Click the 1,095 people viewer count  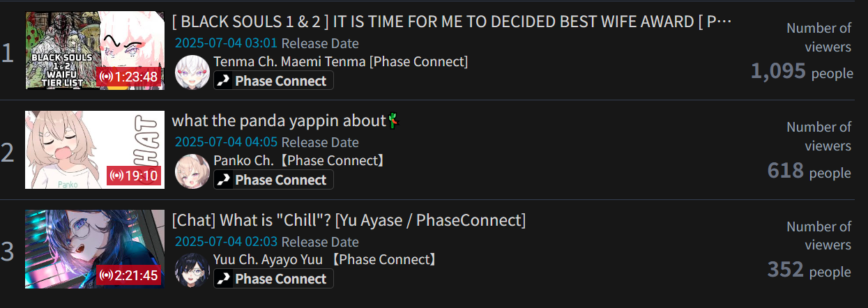coord(802,72)
